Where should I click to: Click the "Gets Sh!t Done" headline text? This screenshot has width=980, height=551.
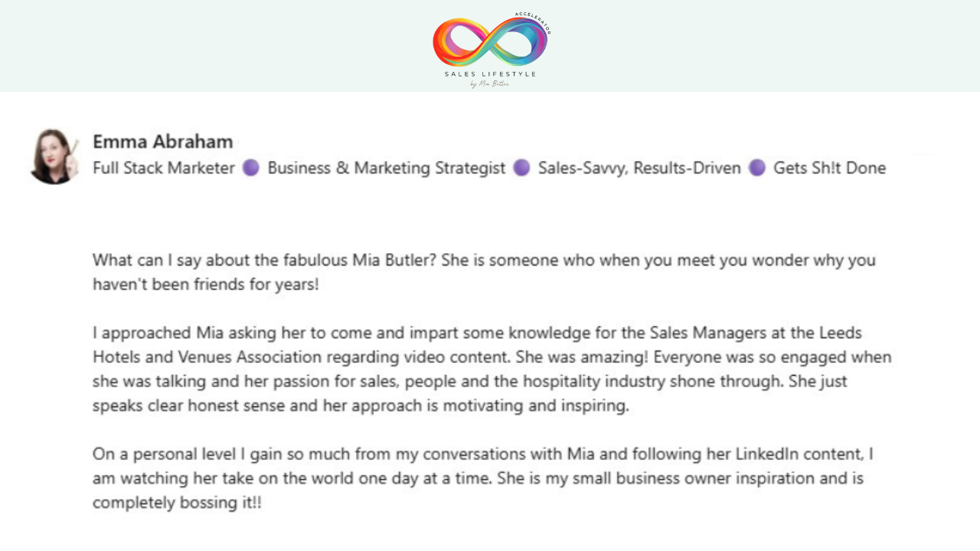(829, 168)
